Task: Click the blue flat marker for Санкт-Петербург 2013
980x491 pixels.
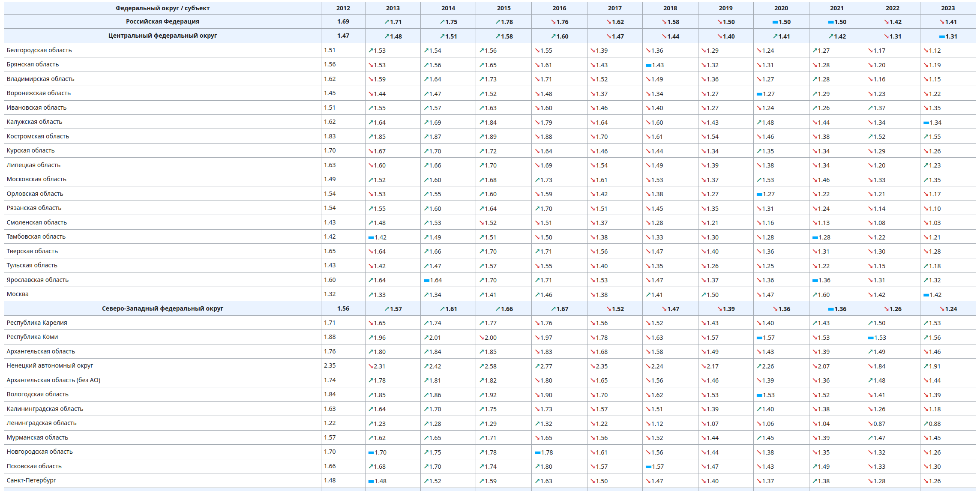Action: [x=371, y=482]
